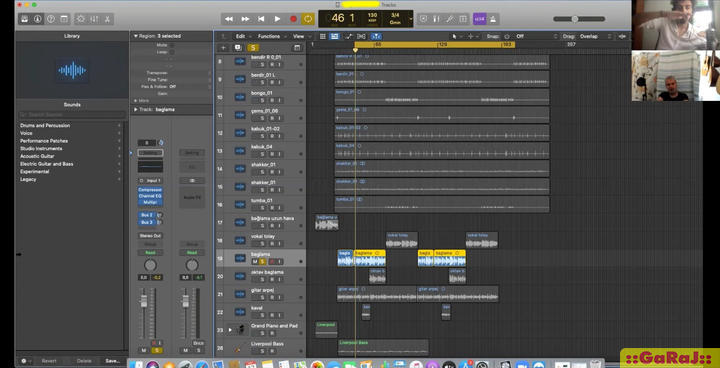Toggle the Smart Controls button
This screenshot has height=368, width=720.
(81, 19)
